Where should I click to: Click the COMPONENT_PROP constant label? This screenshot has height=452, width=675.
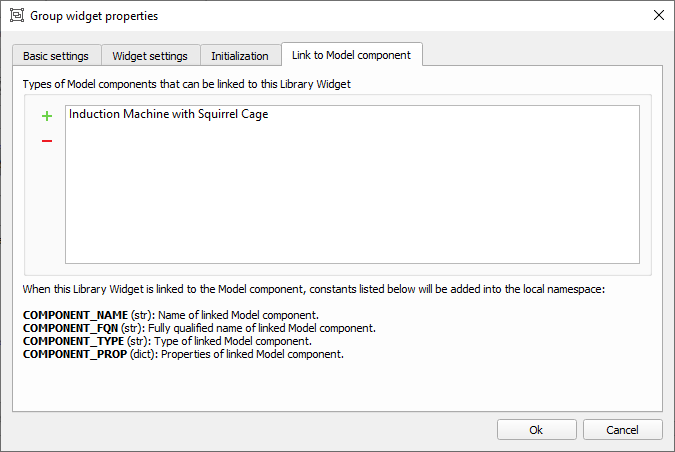(74, 354)
